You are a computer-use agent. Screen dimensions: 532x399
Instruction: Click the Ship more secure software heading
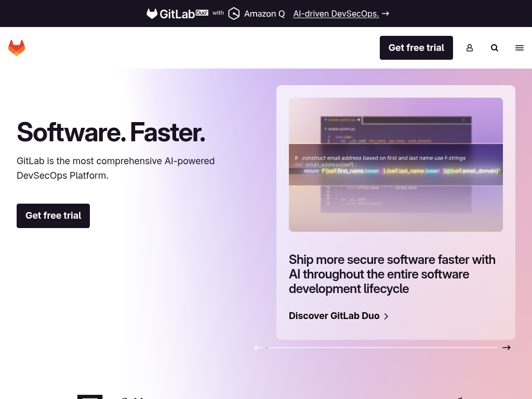click(x=392, y=274)
